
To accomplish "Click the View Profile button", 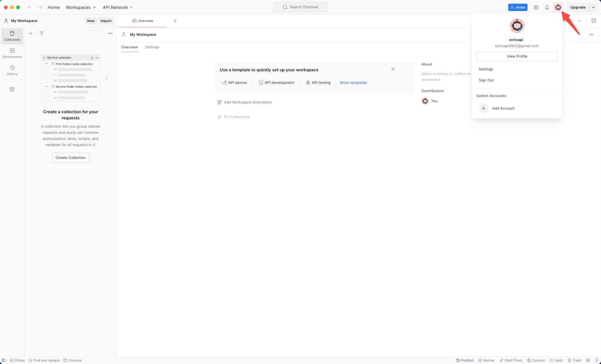I will [x=517, y=56].
